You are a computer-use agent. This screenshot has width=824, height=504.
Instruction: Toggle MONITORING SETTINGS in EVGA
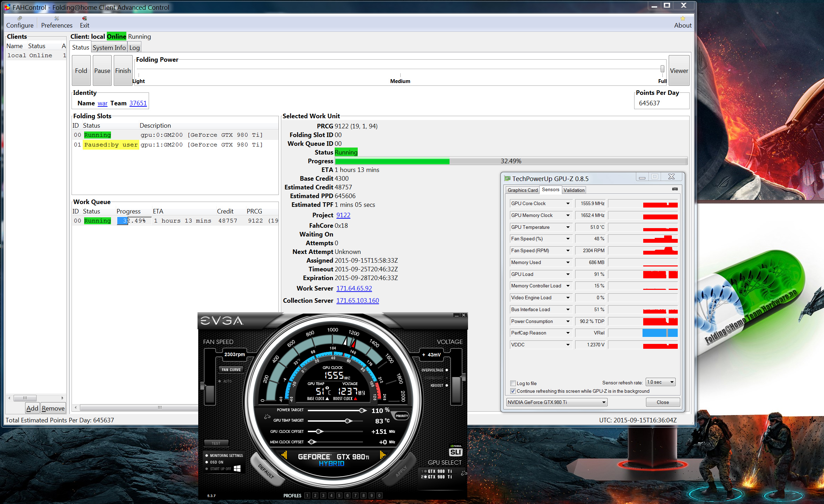click(207, 456)
